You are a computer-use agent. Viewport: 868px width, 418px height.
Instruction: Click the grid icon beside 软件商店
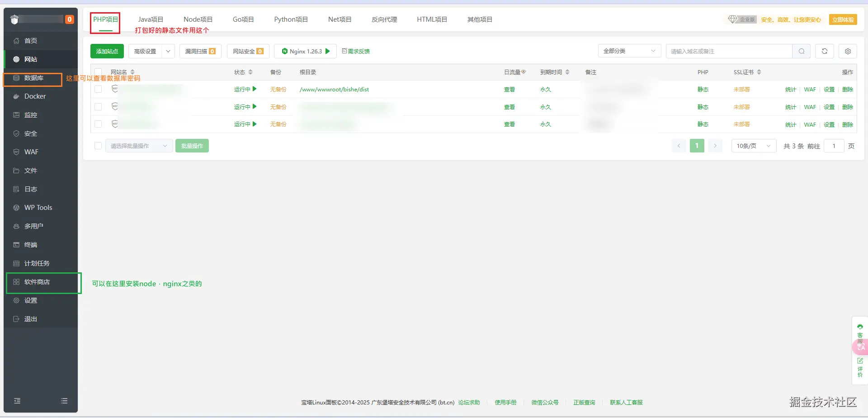(16, 282)
